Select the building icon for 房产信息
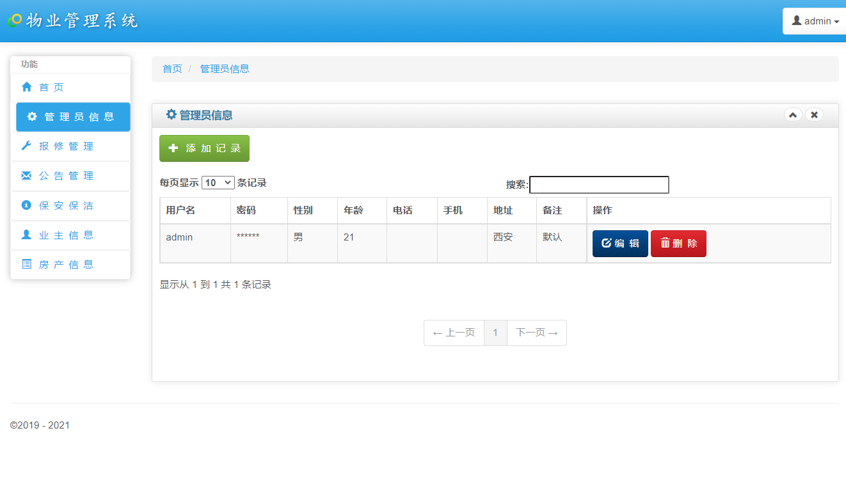 point(26,264)
